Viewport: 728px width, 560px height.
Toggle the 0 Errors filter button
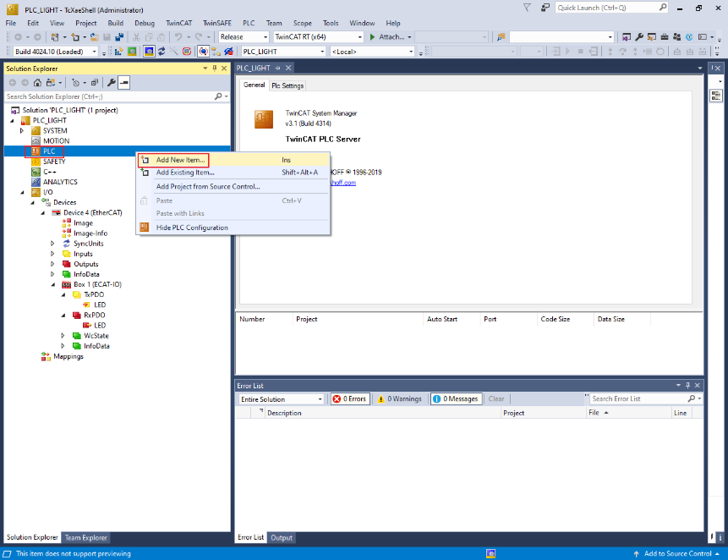tap(350, 399)
